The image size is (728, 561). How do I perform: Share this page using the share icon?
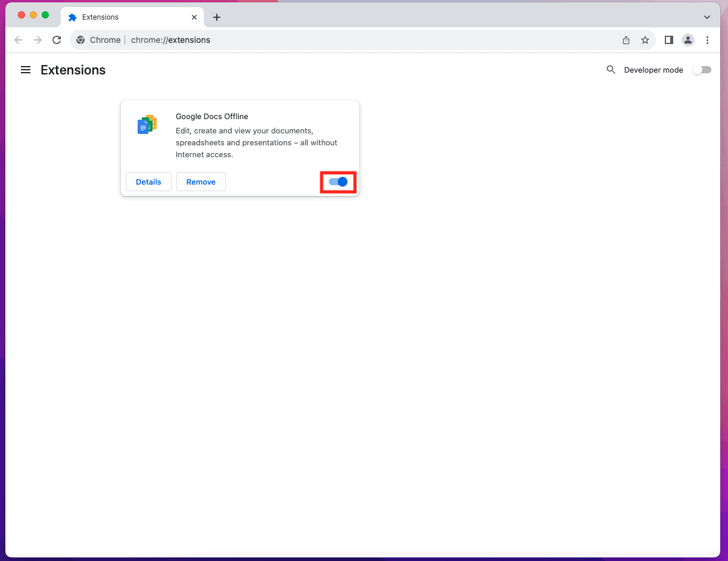tap(626, 40)
